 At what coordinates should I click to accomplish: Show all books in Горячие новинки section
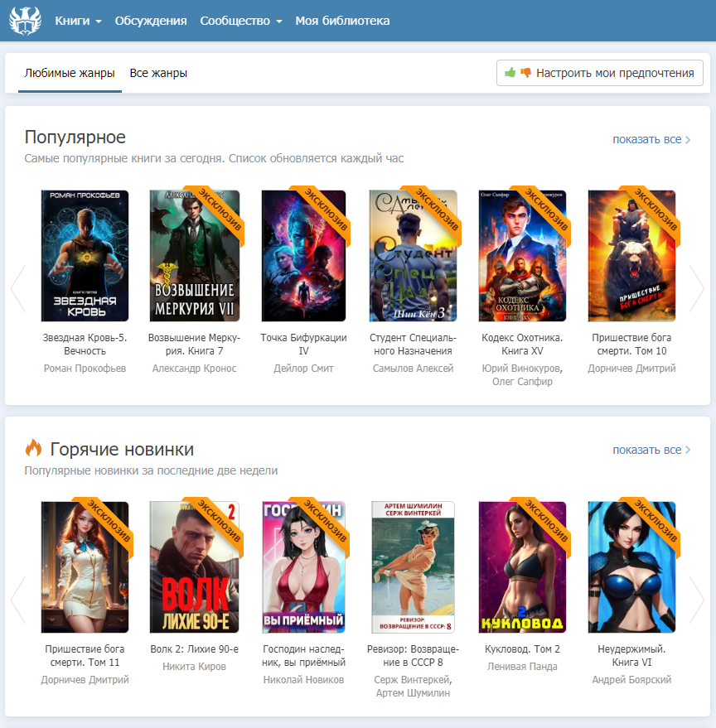point(651,450)
